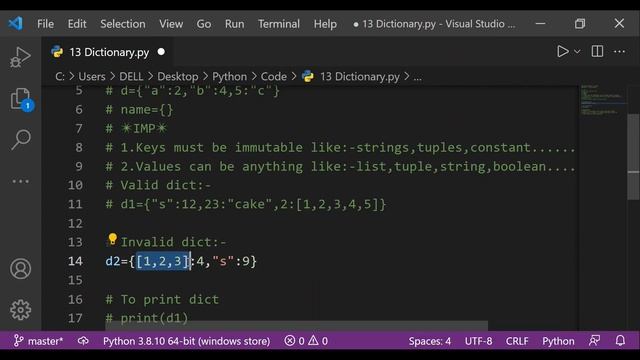
Task: Open the File menu
Action: coord(45,24)
